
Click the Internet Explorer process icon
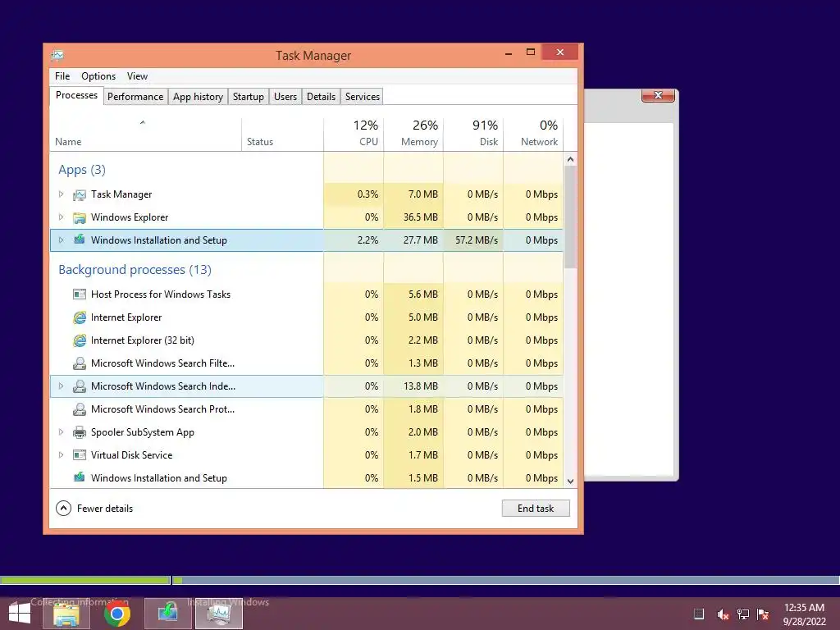tap(80, 317)
